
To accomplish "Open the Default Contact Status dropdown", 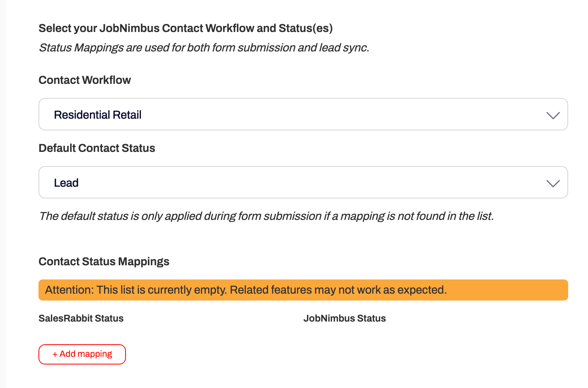I will [x=303, y=182].
